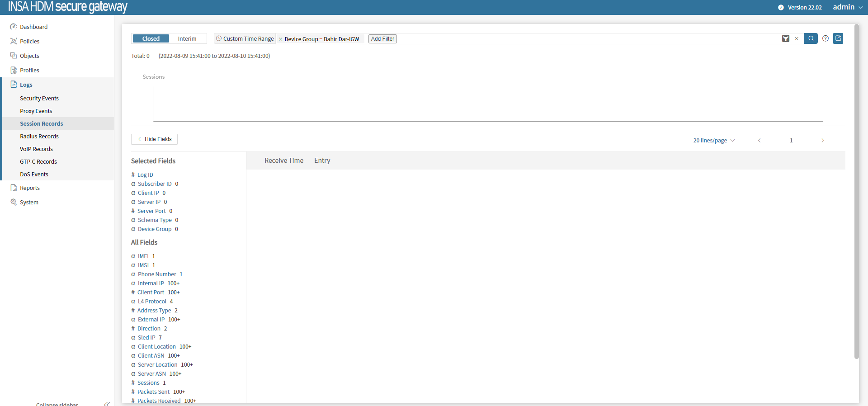Screen dimensions: 868x406
Task: Switch to Closed sessions toggle
Action: [x=151, y=39]
